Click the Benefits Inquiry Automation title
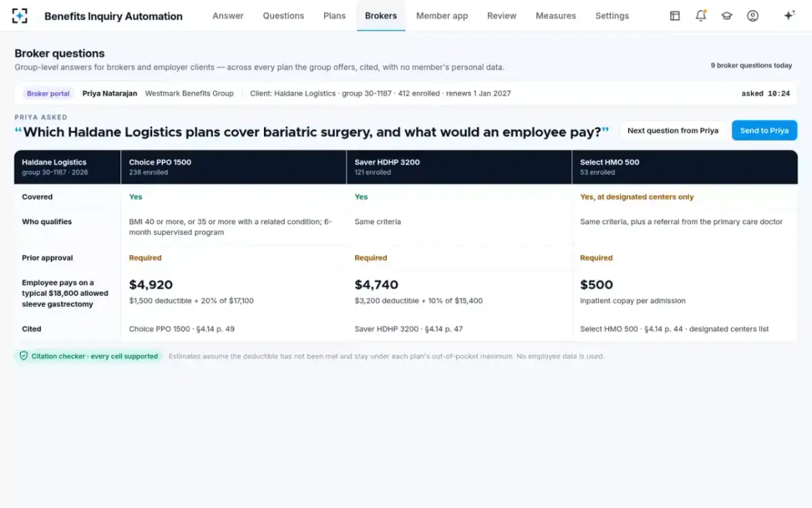 (113, 16)
